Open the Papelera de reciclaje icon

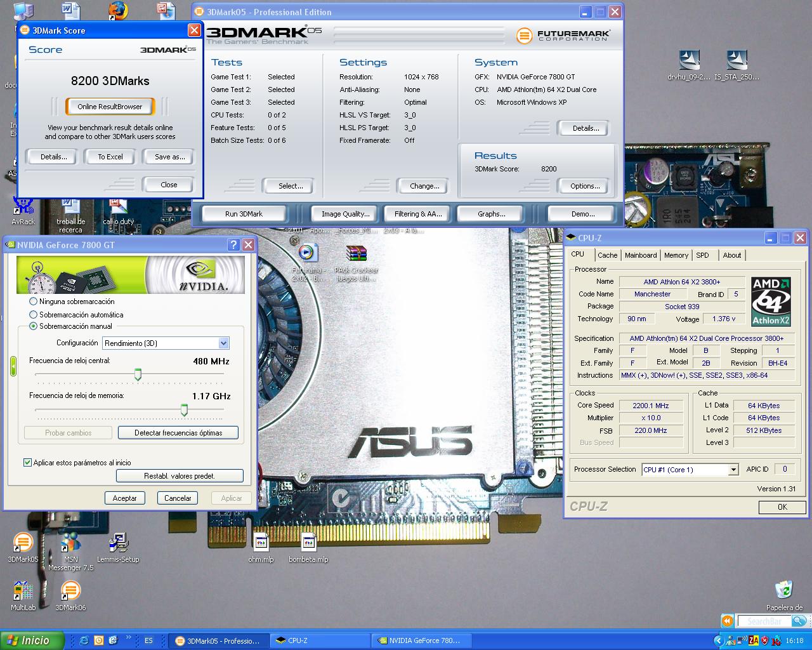(784, 590)
